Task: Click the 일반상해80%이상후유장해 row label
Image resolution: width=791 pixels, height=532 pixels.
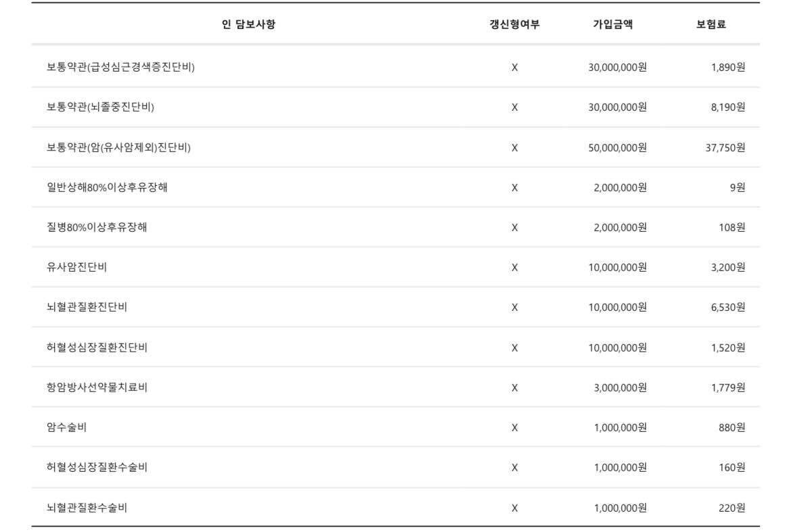Action: [x=107, y=187]
